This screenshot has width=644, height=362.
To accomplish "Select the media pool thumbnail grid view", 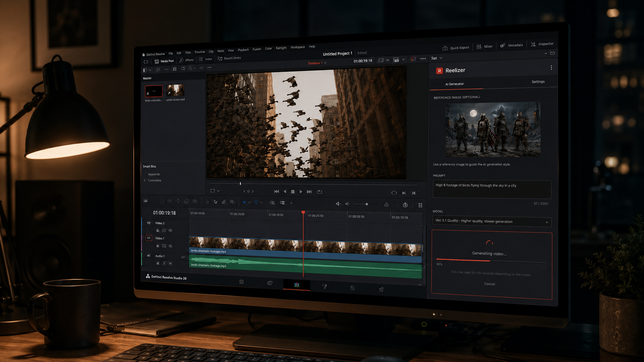I will click(174, 69).
